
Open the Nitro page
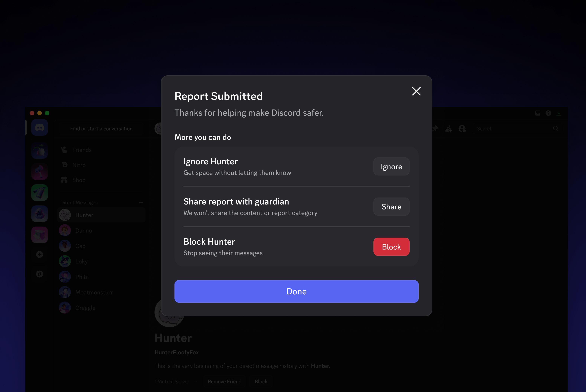point(79,165)
